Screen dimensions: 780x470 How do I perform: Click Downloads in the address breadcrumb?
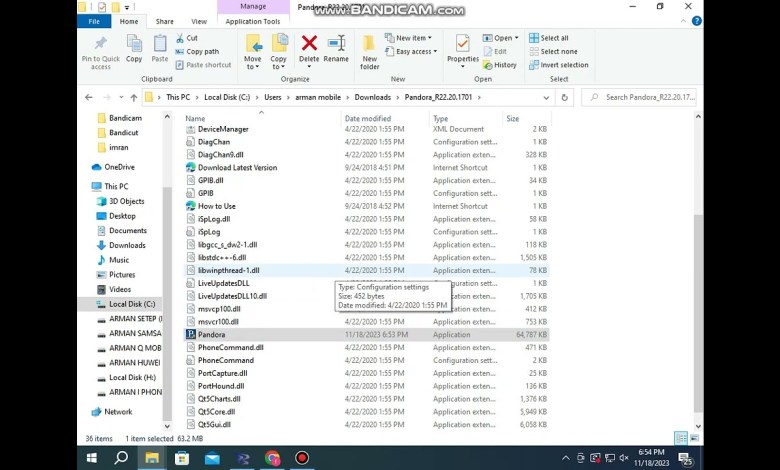373,97
